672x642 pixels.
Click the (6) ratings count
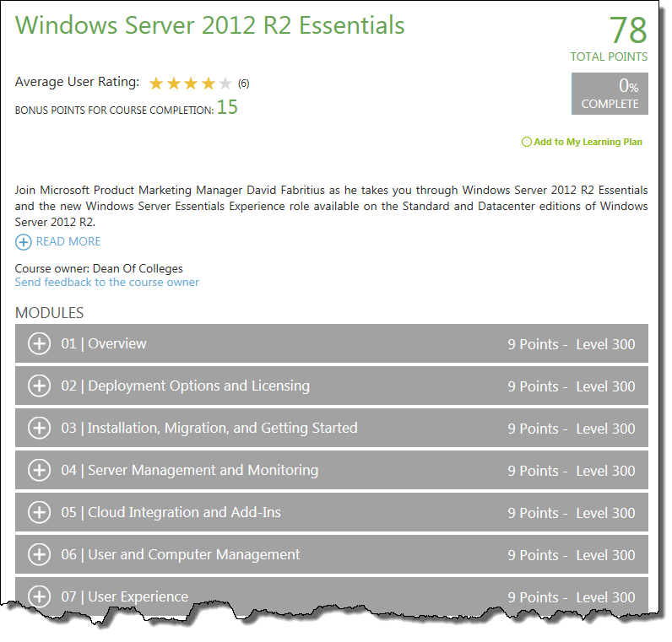243,84
